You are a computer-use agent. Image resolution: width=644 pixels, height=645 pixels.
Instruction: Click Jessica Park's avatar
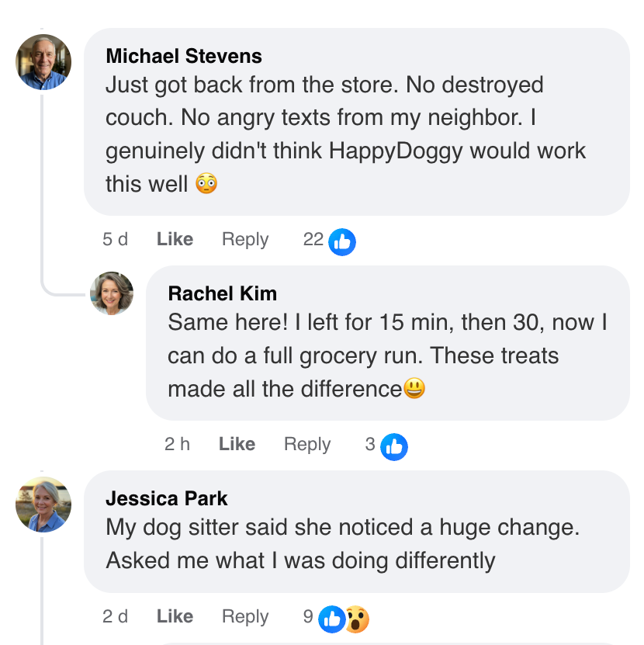[x=43, y=505]
